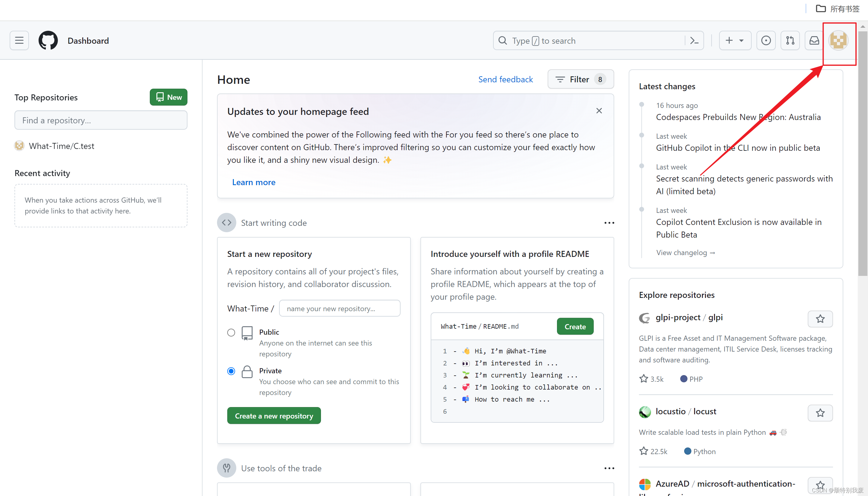Open the Filter panel showing 8 filters

tap(580, 79)
